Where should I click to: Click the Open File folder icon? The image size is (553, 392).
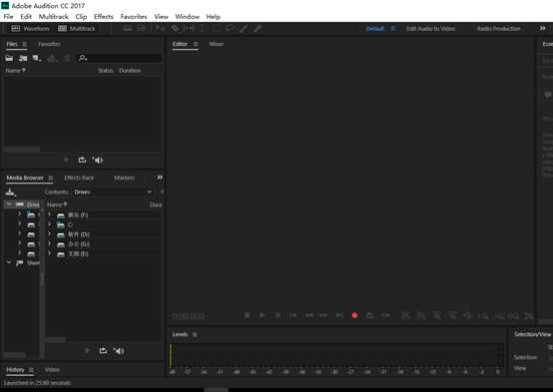coord(9,58)
